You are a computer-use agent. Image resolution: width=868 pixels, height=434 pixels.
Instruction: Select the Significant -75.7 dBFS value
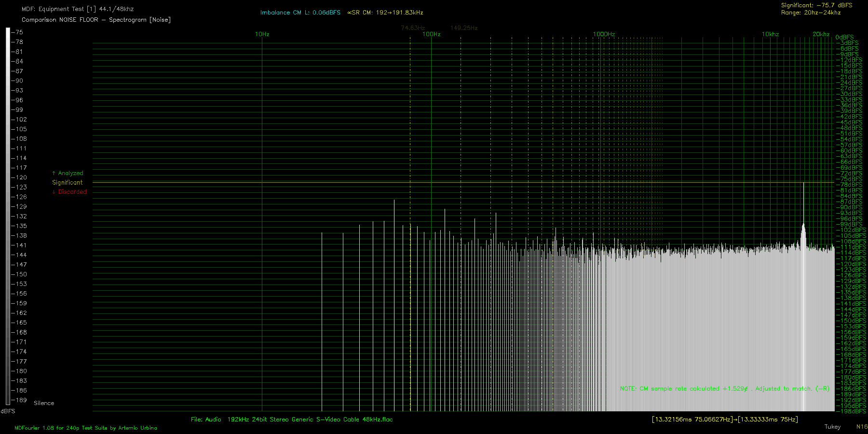(816, 5)
